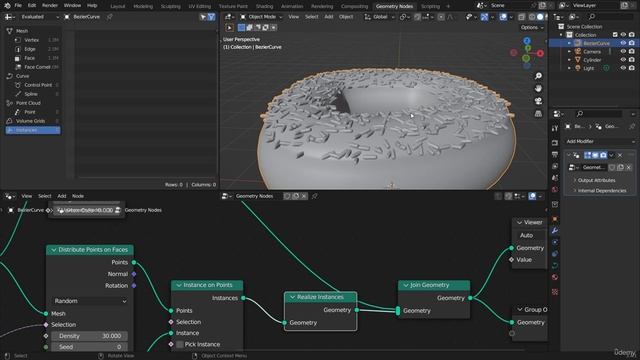
Task: Open node editor Add menu
Action: (62, 196)
